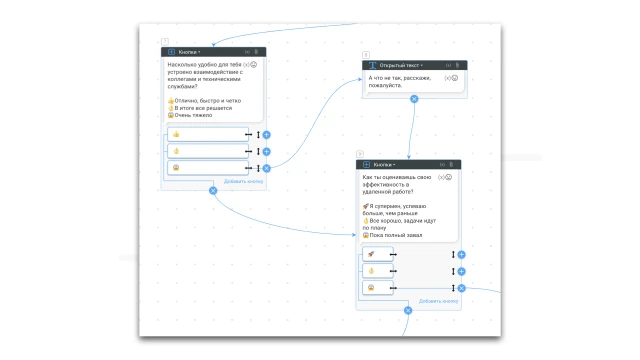Click vertical move handle of scream-emoji row, block 9
This screenshot has width=640, height=360.
453,288
